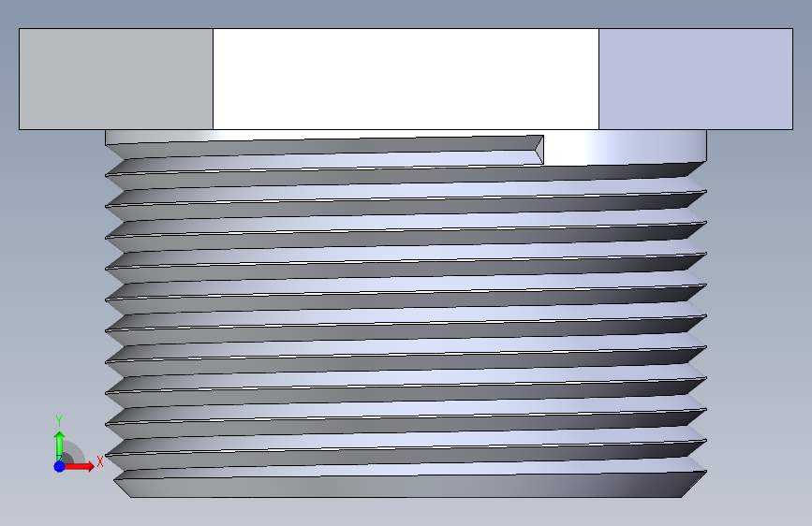The image size is (812, 526).
Task: Click the blue Z axis dot of the triad
Action: click(59, 466)
